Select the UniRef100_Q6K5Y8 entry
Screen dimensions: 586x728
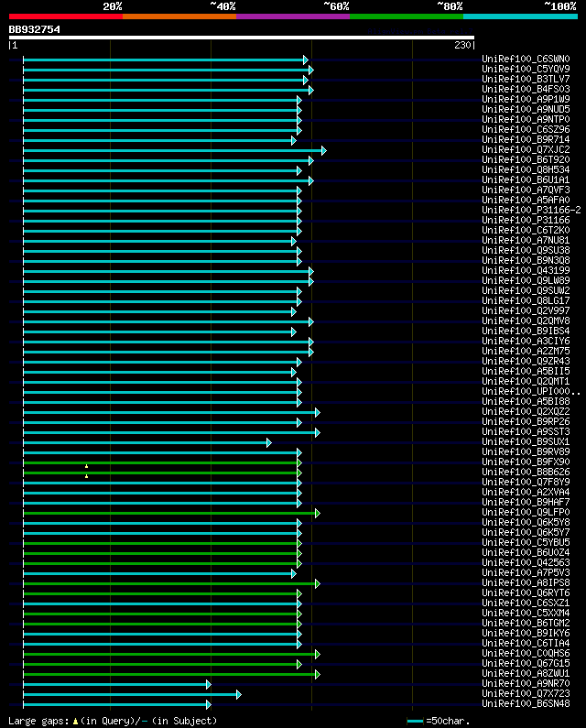[x=526, y=522]
